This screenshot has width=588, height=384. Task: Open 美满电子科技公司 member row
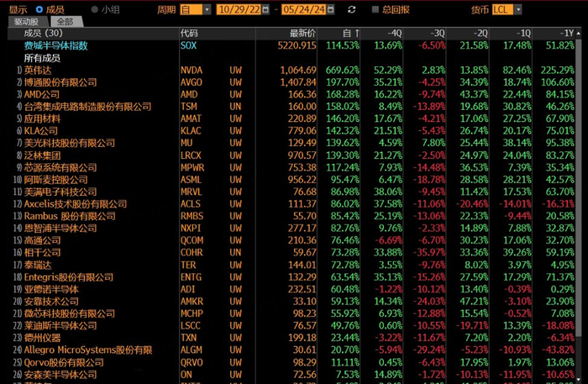(x=60, y=192)
